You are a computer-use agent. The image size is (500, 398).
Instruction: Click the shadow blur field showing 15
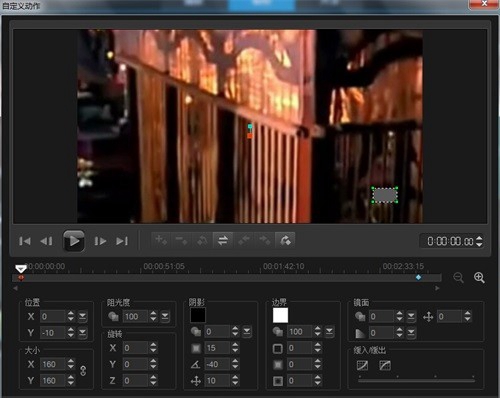point(217,348)
